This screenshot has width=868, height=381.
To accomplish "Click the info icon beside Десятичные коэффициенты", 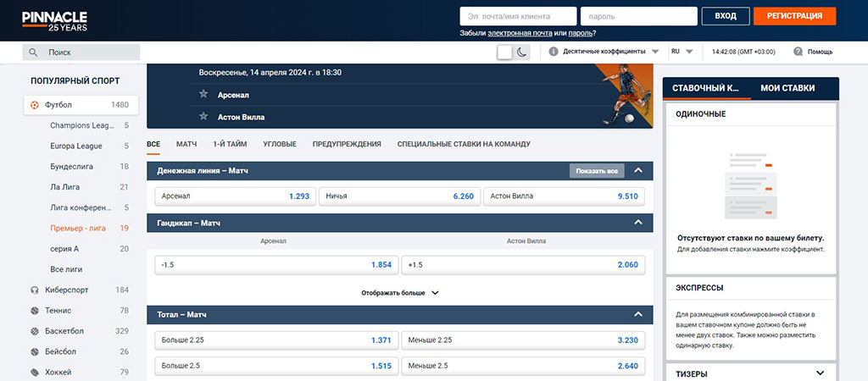I will tap(553, 52).
